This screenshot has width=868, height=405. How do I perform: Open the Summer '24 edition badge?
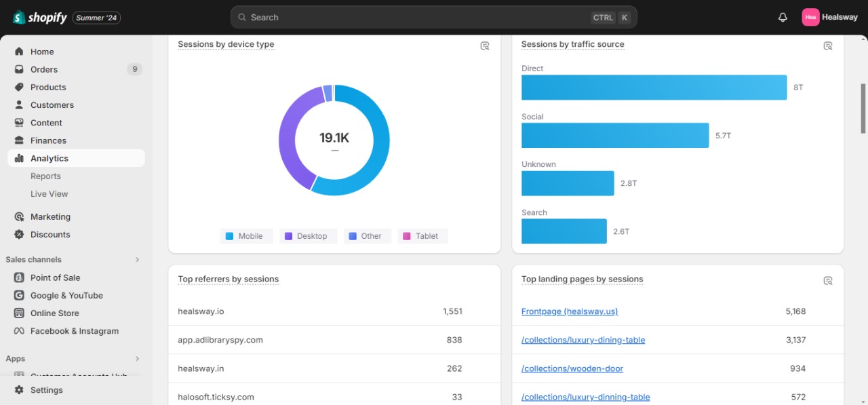point(96,18)
